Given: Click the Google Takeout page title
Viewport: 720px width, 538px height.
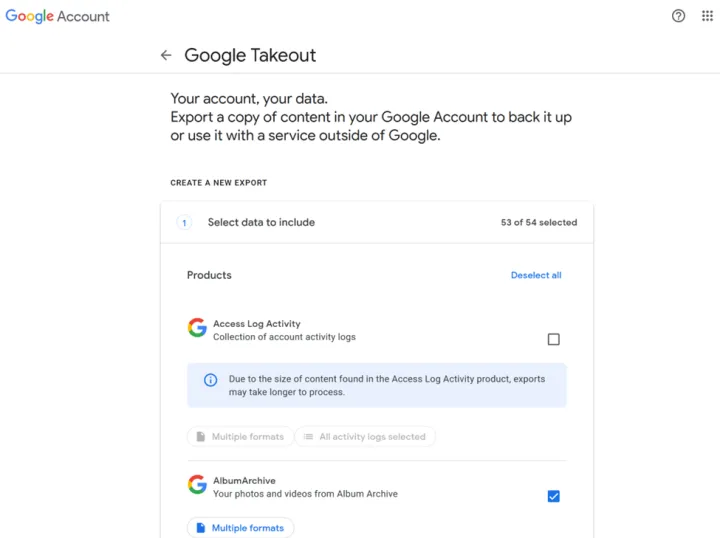Looking at the screenshot, I should coord(250,56).
